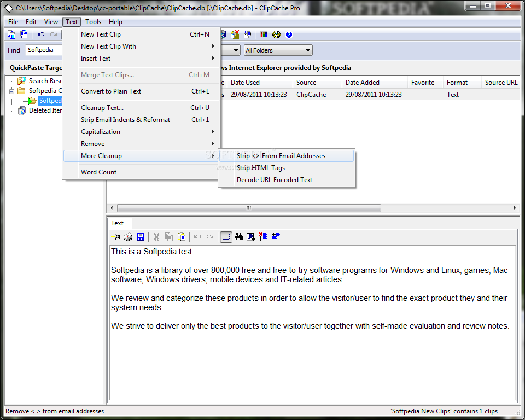Choose Convert to Plain Text

[141, 91]
